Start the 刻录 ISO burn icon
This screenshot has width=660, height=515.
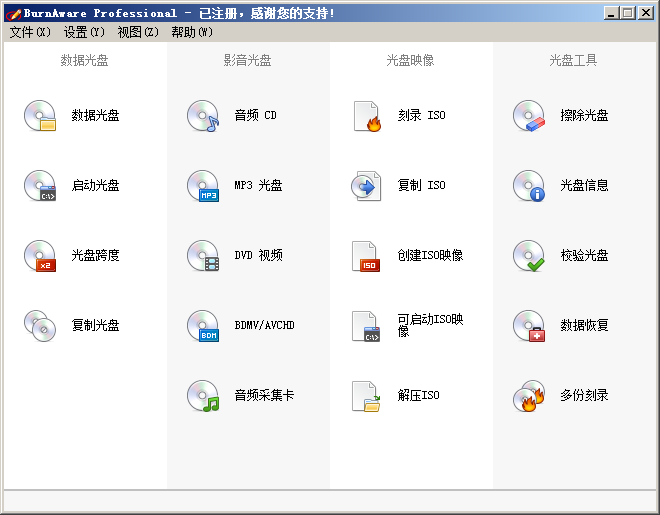coord(367,116)
